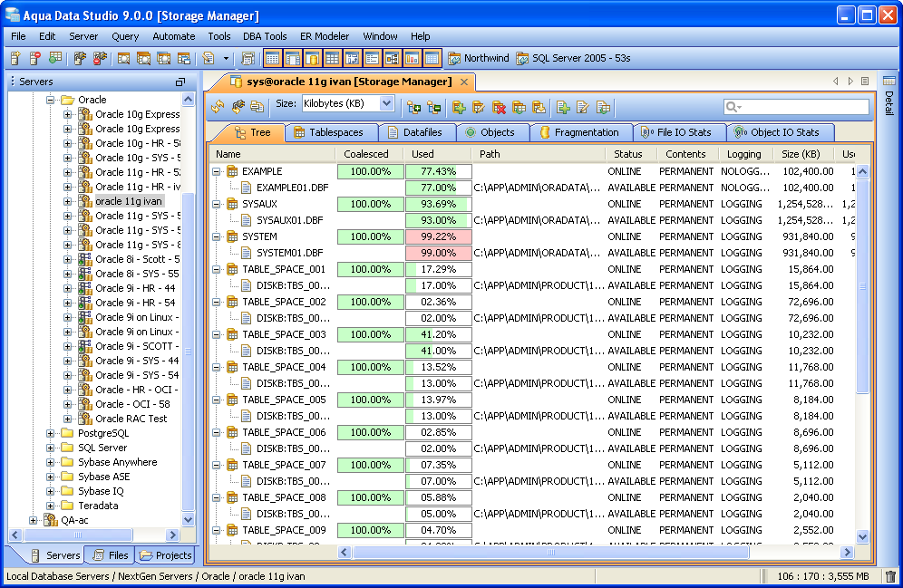Click the SYSAUX tablespace 93.69% used bar

click(x=438, y=204)
